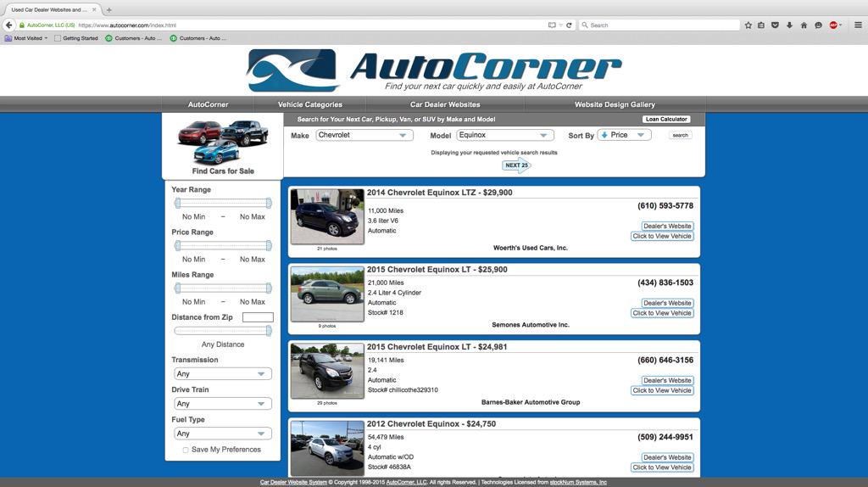Image resolution: width=868 pixels, height=487 pixels.
Task: Open the Adblock Plus red icon
Action: 834,25
